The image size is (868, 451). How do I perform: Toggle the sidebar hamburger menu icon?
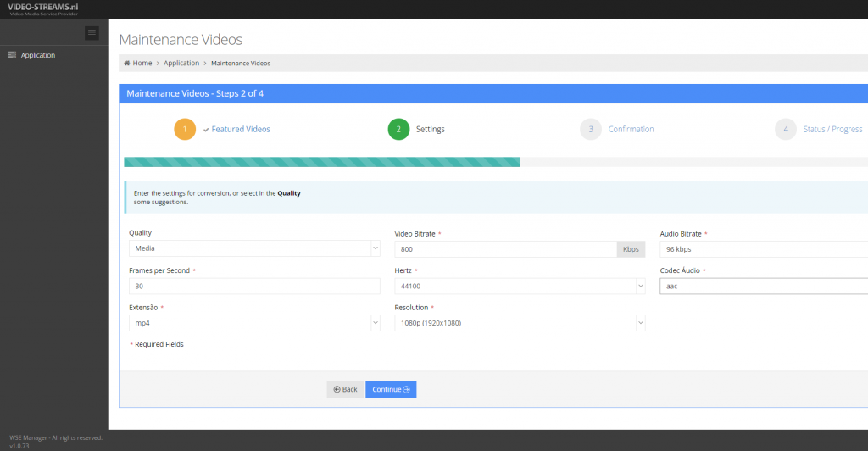[x=92, y=33]
